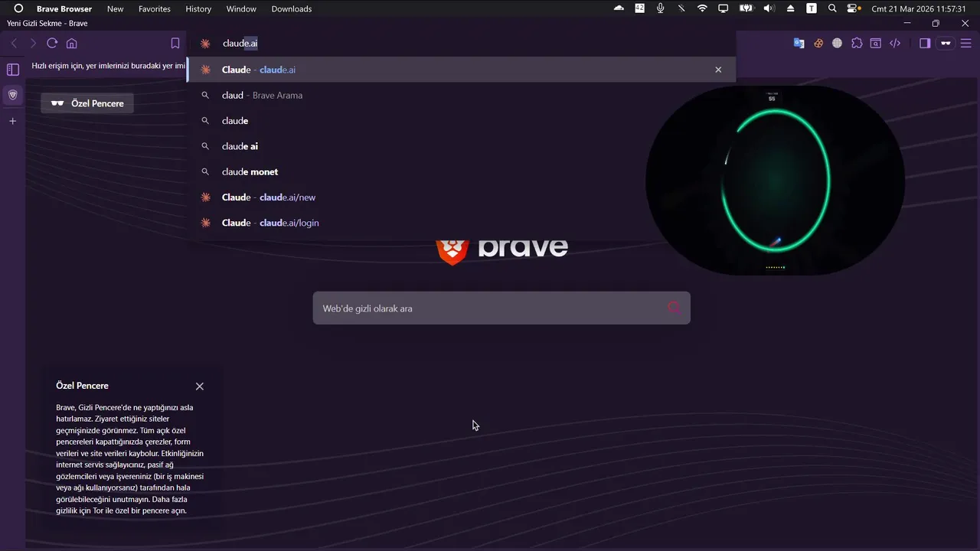Open the Window menu

click(x=241, y=9)
